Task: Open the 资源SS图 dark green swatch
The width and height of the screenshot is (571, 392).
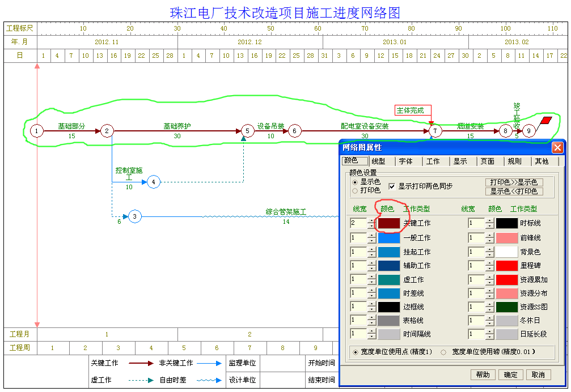Action: pos(506,307)
